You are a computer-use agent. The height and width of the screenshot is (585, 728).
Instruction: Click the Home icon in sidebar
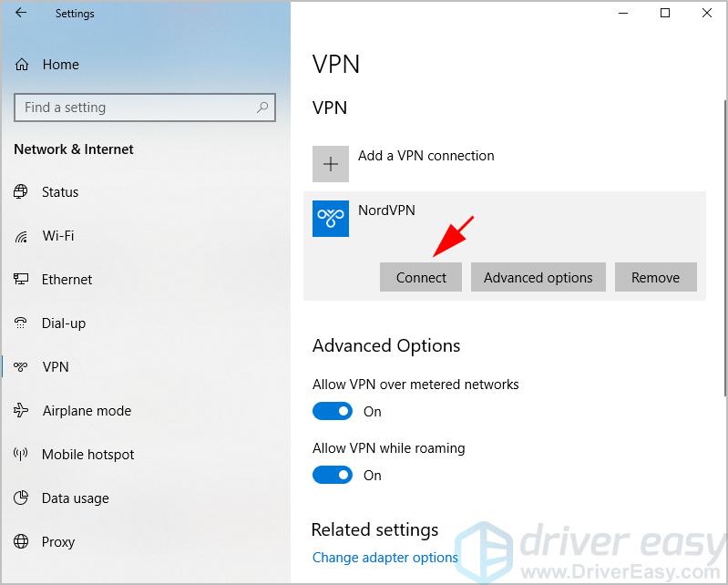click(22, 65)
